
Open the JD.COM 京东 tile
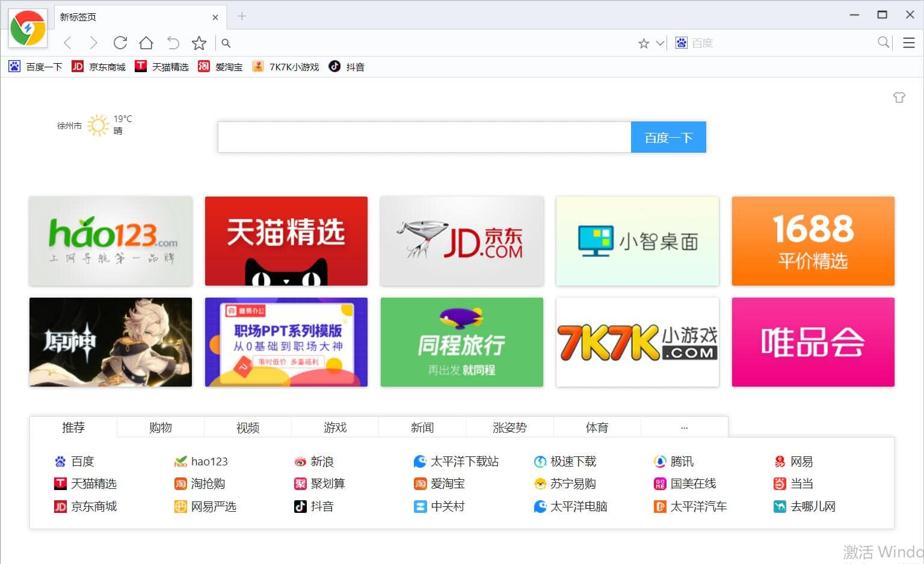coord(462,241)
